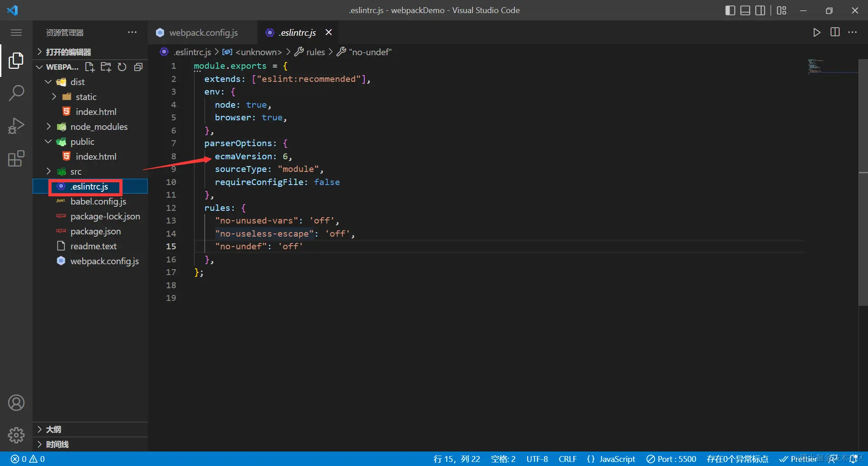Image resolution: width=868 pixels, height=466 pixels.
Task: Run the code with the play icon
Action: click(816, 32)
